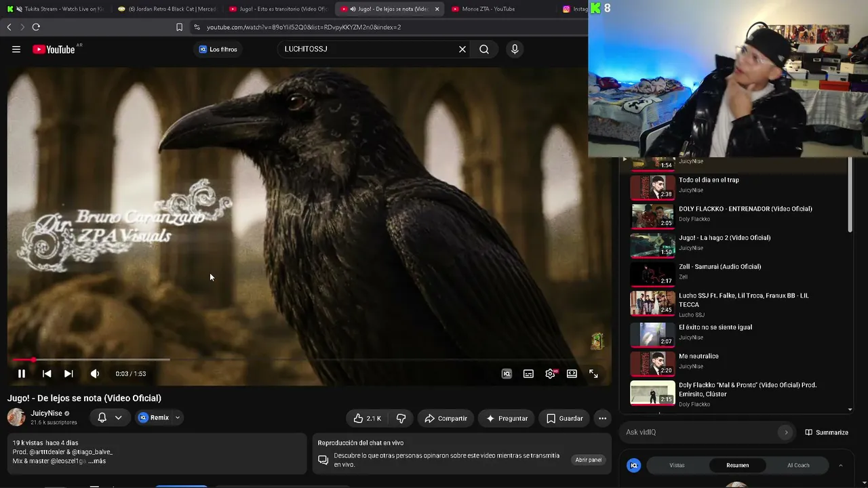Switch to theater mode
868x488 pixels.
(572, 373)
